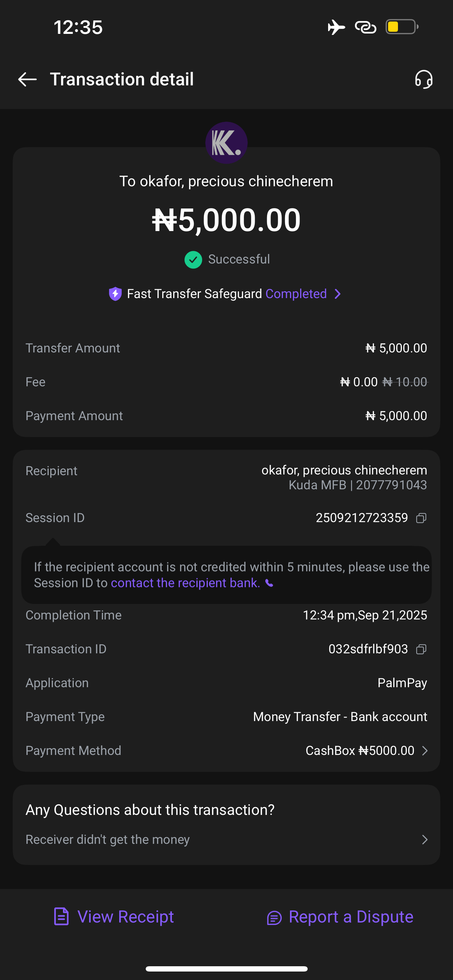453x980 pixels.
Task: Tap the back arrow icon
Action: [x=28, y=79]
